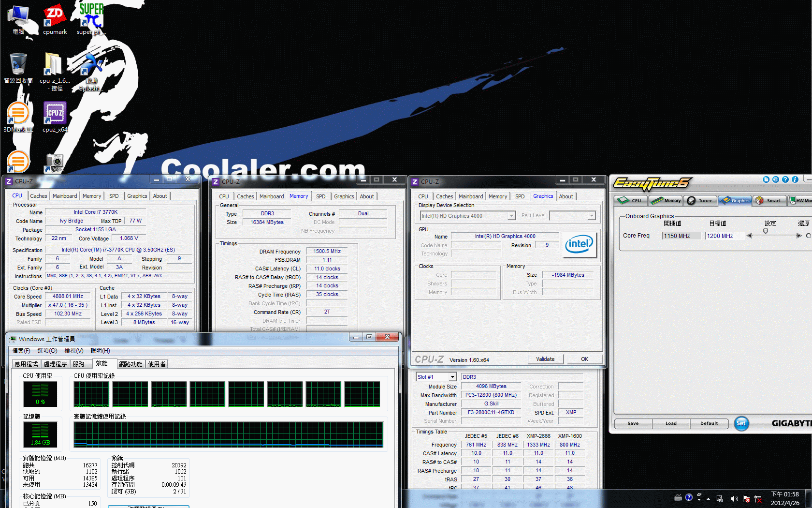Click EasyTune6 @ email icon
The width and height of the screenshot is (812, 508).
776,179
